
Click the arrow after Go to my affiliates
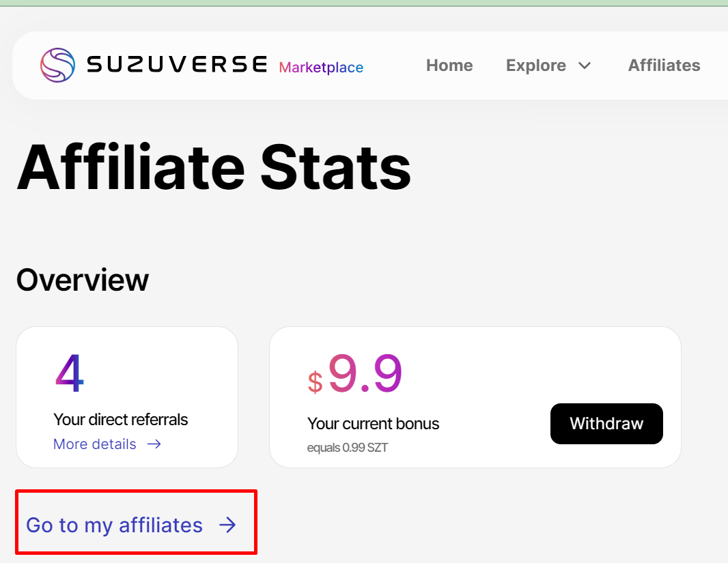pyautogui.click(x=227, y=525)
